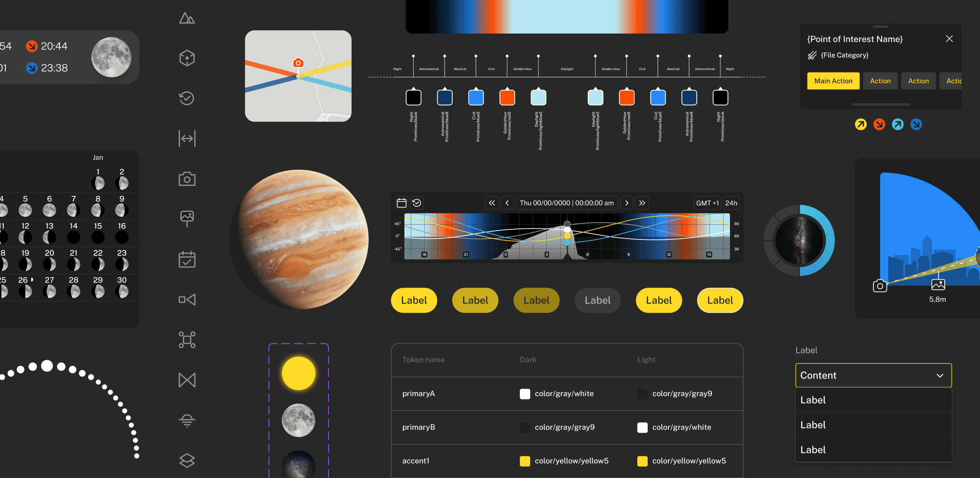The height and width of the screenshot is (478, 980).
Task: Select the sunset horizon lines icon
Action: [x=187, y=421]
